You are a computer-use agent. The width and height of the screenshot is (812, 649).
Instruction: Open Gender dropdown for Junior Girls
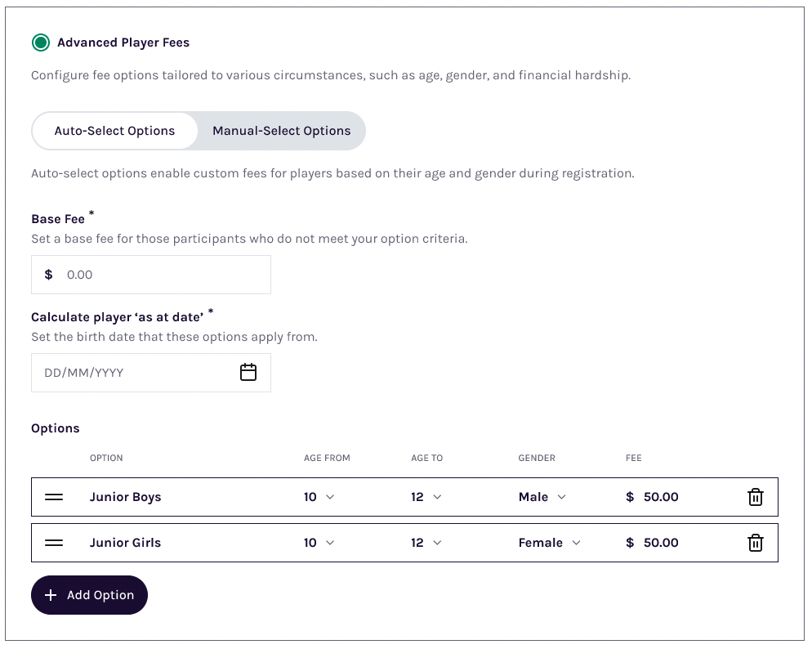(x=548, y=542)
